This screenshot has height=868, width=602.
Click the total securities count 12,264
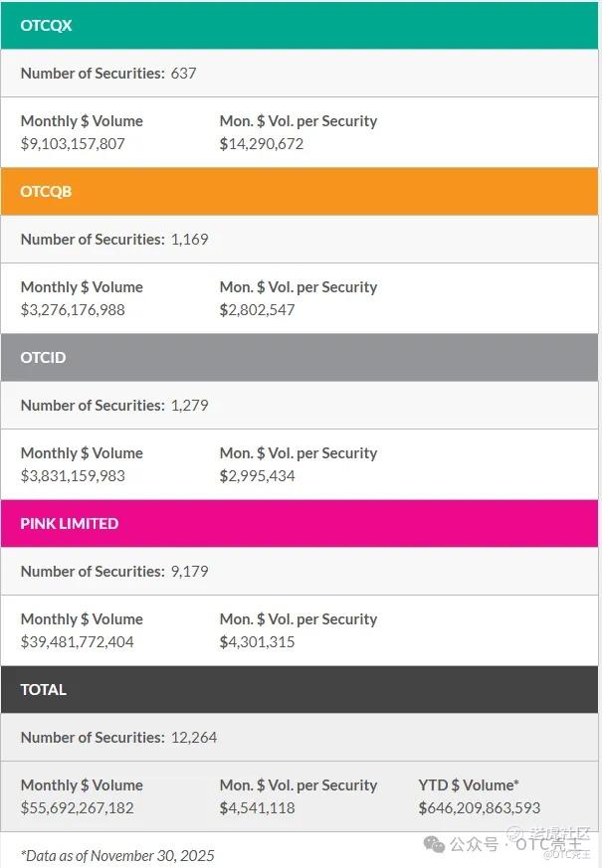194,737
